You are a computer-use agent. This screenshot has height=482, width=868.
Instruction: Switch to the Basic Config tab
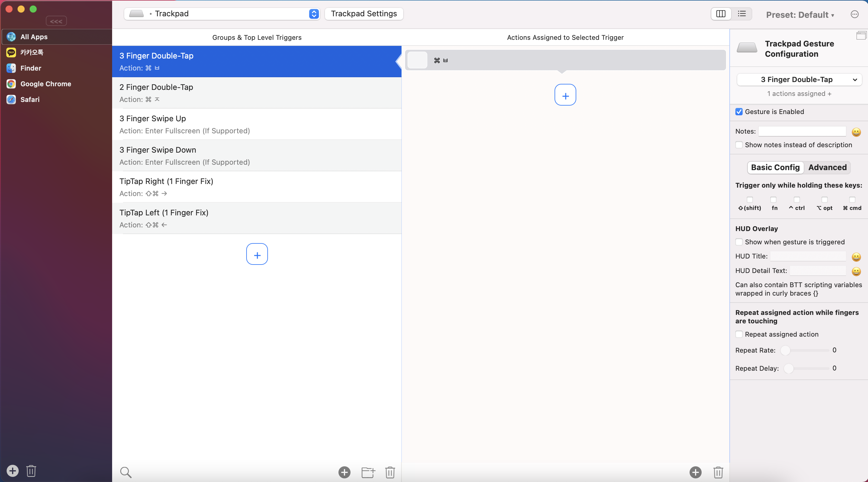pyautogui.click(x=775, y=167)
